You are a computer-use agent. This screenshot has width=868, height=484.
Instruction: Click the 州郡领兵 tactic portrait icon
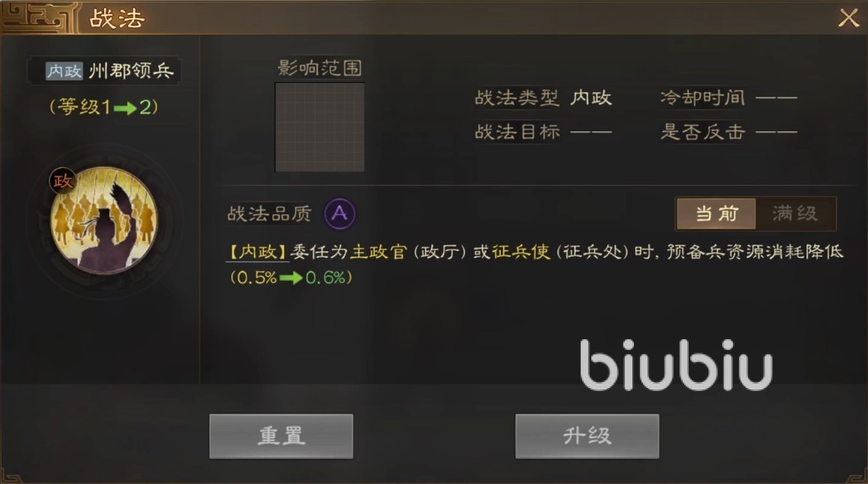(104, 221)
